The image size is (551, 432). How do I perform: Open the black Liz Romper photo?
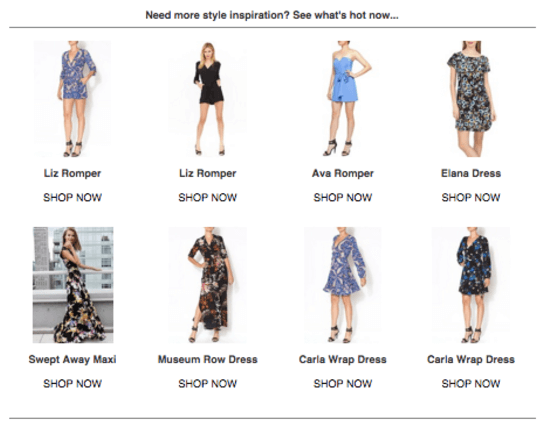(x=208, y=99)
